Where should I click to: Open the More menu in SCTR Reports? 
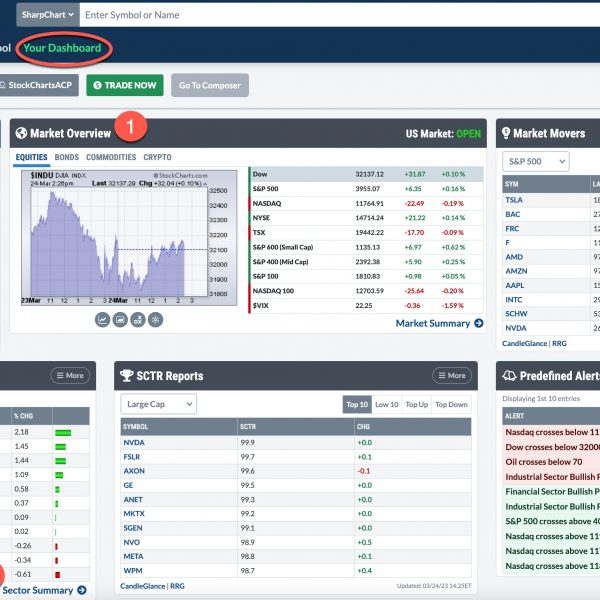452,375
